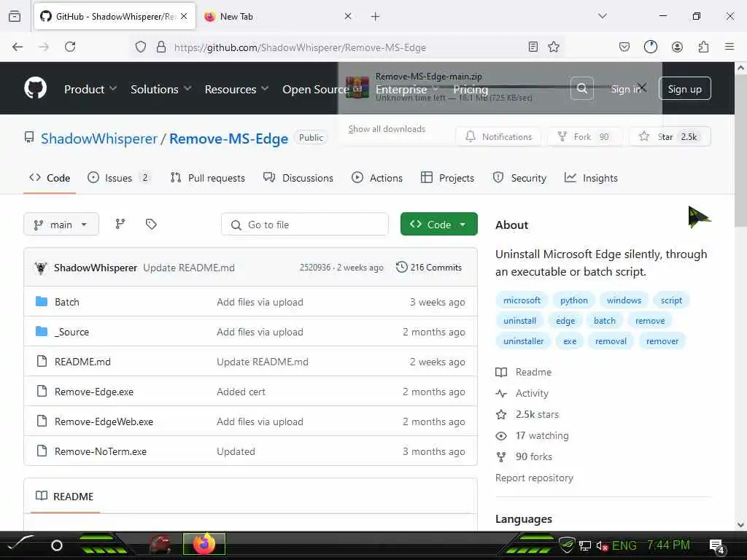Viewport: 747px width, 560px height.
Task: Open Firefox downloads progress icon
Action: tap(650, 47)
